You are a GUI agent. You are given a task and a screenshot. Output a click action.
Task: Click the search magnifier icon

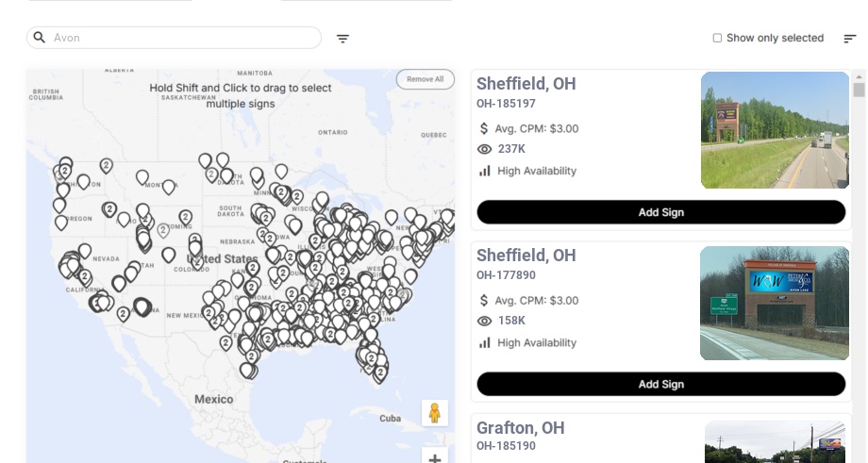pyautogui.click(x=40, y=38)
